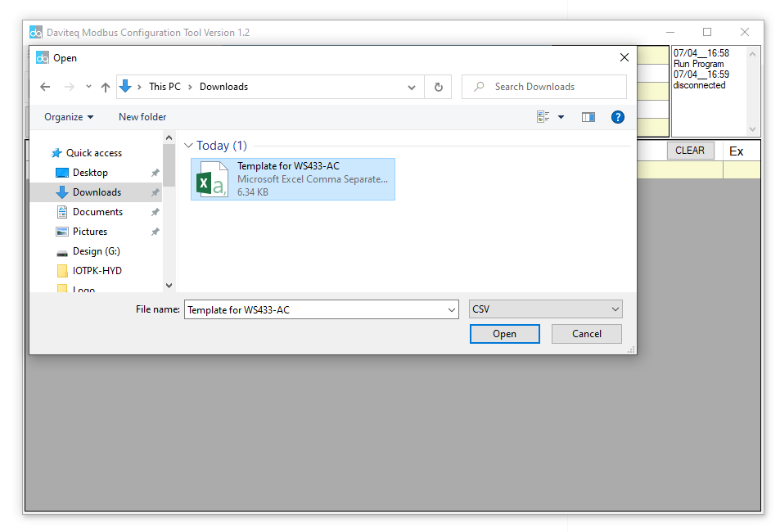Click 'Downloads' in the address path

223,87
